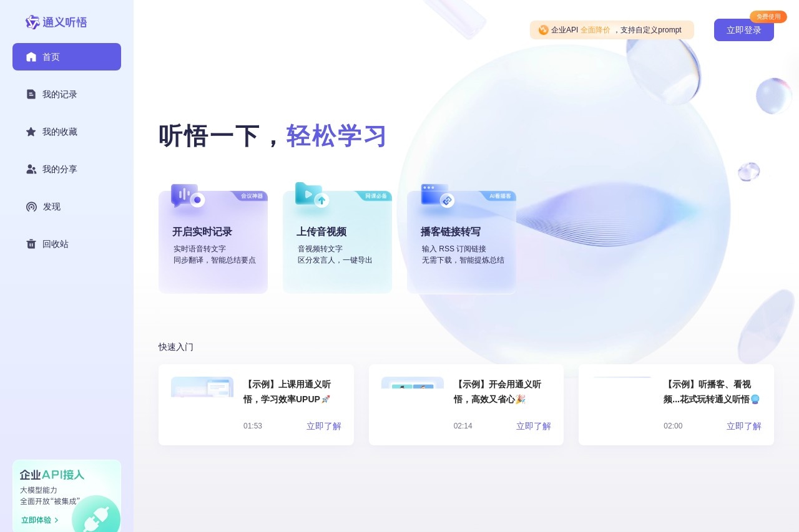Click the plug icon in 企业API接入 panel

(x=97, y=516)
